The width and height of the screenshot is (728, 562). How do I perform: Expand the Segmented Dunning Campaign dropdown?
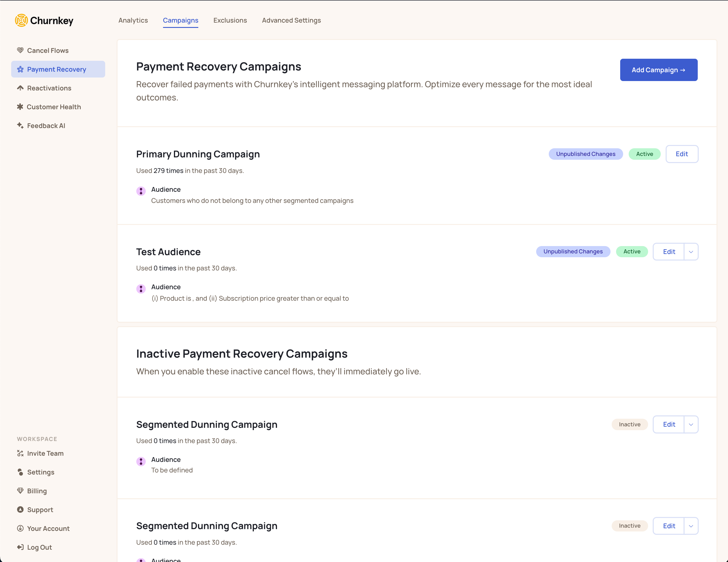point(690,424)
